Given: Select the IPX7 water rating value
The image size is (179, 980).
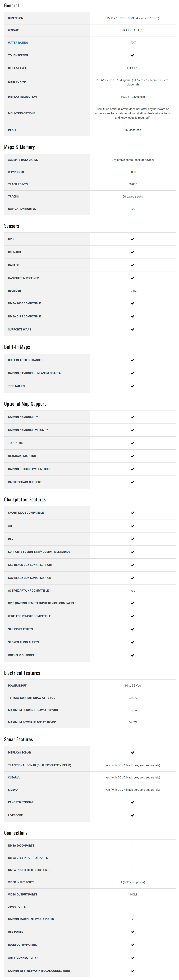Looking at the screenshot, I should [x=133, y=43].
